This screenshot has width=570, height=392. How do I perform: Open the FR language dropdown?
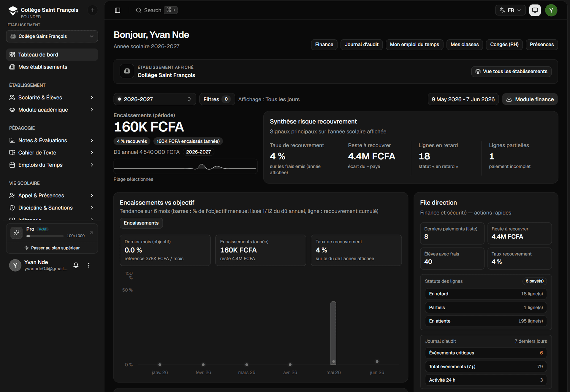point(510,10)
